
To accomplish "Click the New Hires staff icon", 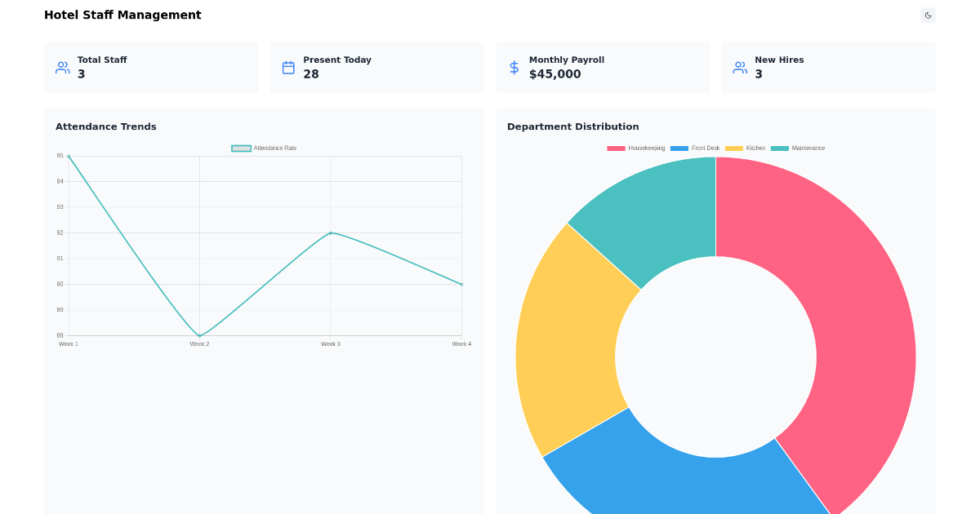I will 739,68.
